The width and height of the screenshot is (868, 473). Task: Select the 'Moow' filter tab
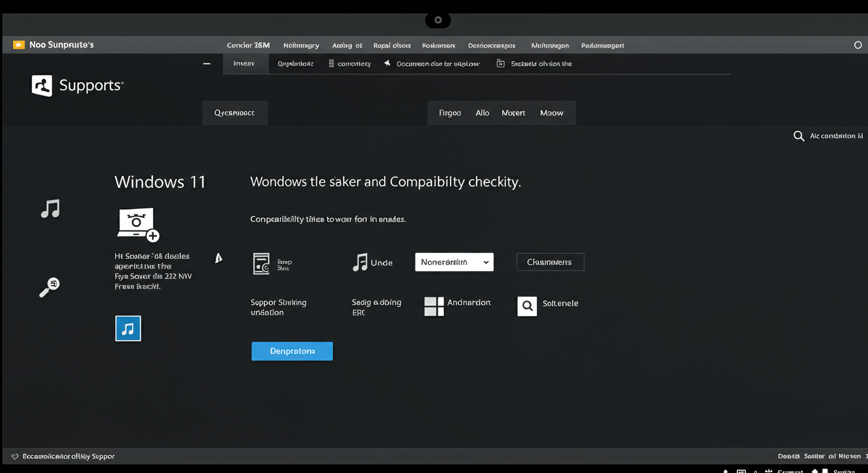[552, 113]
